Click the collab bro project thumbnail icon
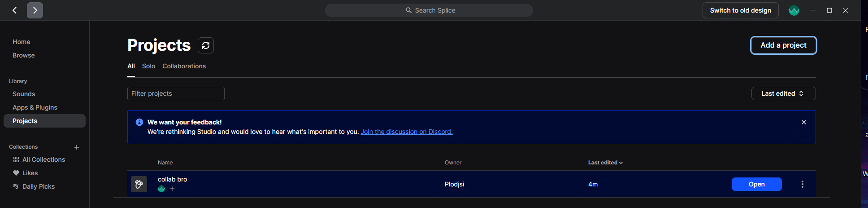This screenshot has width=868, height=208. point(139,184)
